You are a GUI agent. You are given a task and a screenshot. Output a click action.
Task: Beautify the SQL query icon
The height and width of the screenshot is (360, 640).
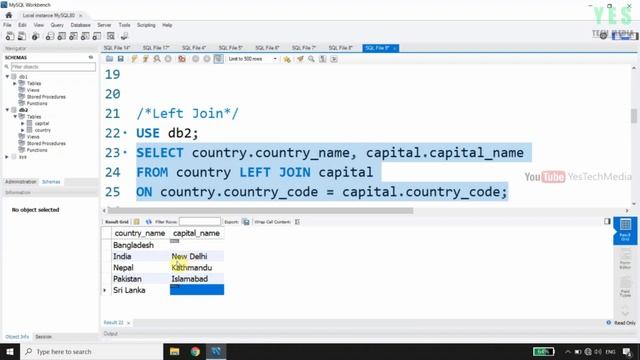(300, 59)
